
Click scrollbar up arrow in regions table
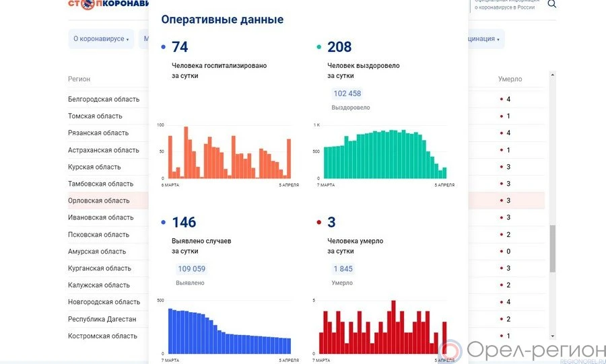(x=553, y=75)
